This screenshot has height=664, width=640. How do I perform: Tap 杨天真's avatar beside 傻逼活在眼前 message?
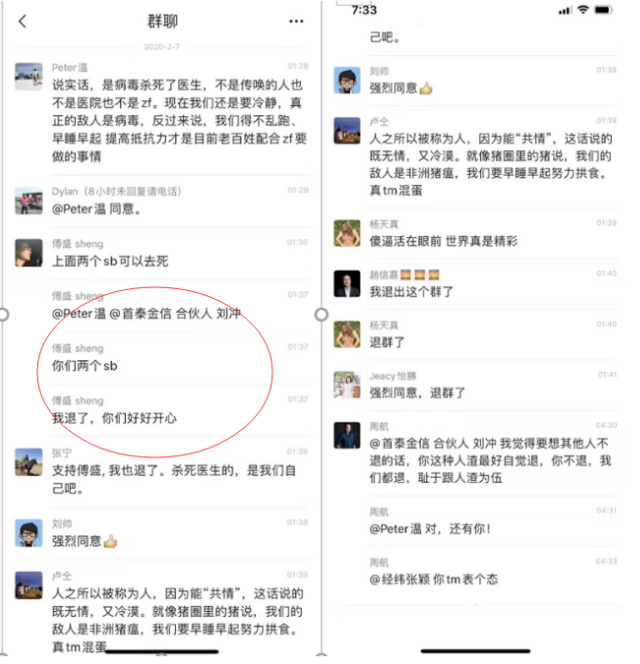[347, 233]
